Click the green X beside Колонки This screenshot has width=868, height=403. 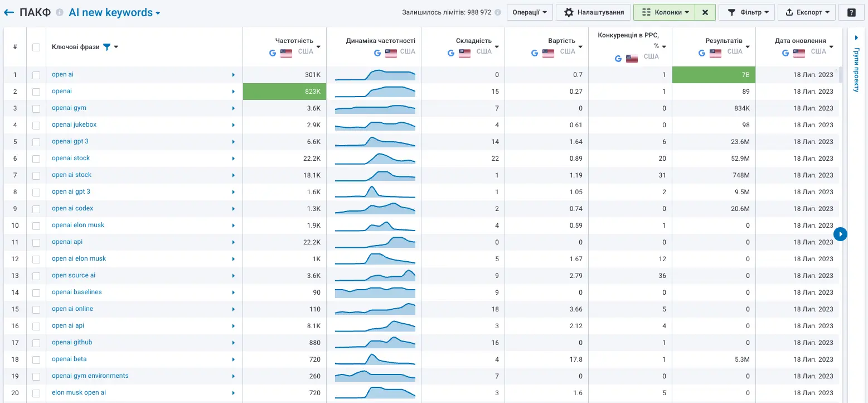705,12
